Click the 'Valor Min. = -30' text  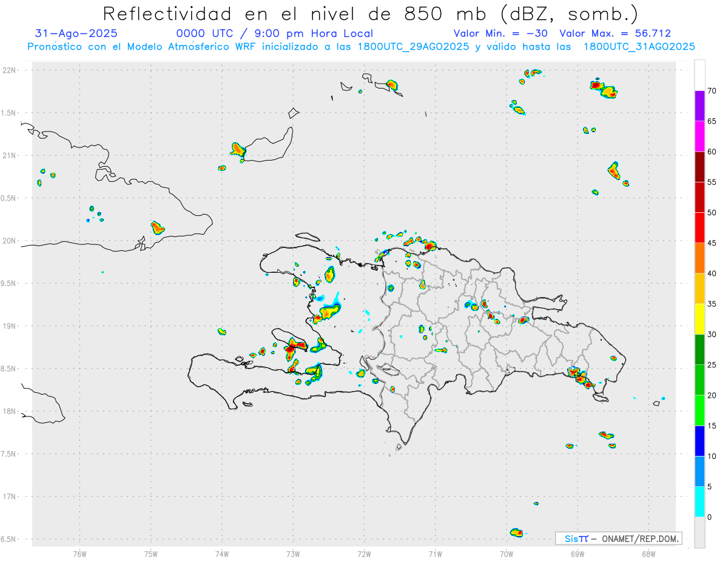click(502, 33)
